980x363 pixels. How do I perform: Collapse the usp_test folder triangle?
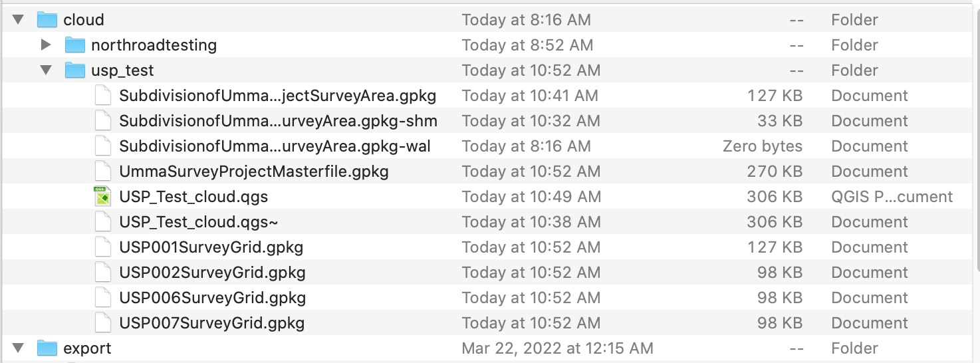46,70
